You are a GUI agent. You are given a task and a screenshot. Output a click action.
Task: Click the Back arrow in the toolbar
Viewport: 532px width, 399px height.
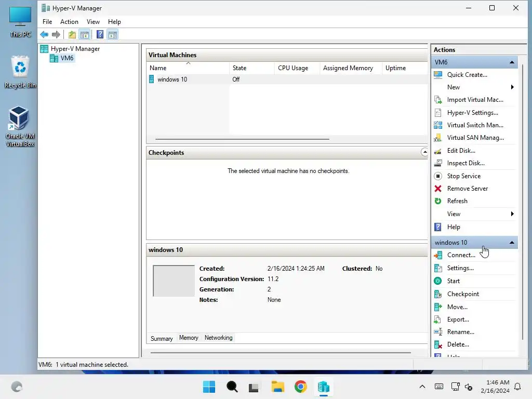(44, 35)
